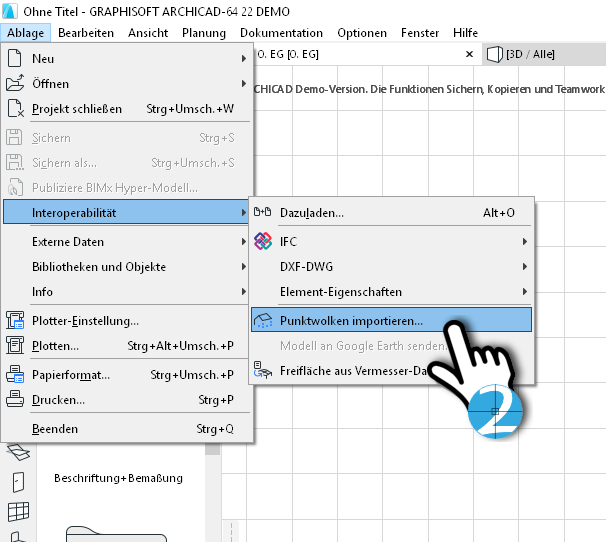The width and height of the screenshot is (606, 542).
Task: Open the Hilfe menu
Action: (x=465, y=33)
